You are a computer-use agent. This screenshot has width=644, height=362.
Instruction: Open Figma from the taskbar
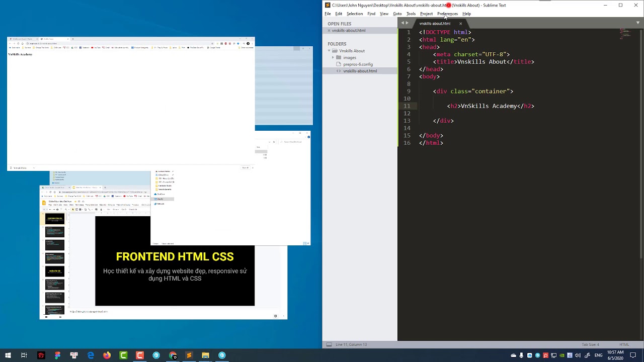tap(58, 355)
